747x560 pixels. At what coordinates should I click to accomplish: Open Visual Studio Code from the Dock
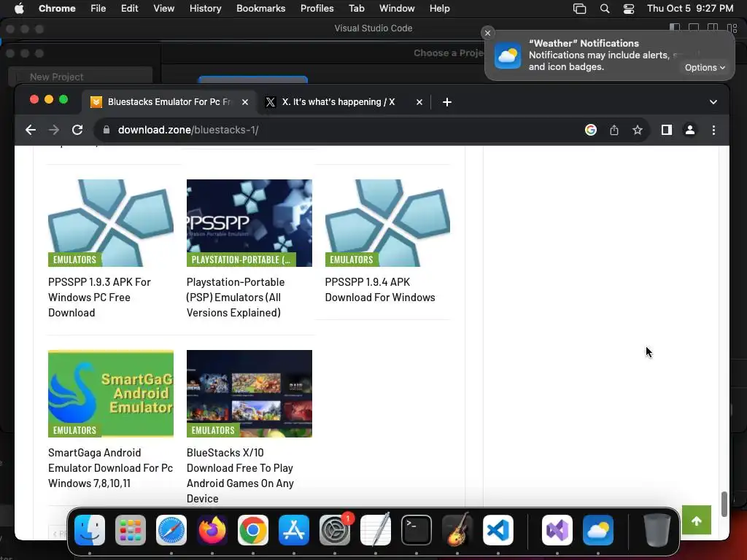click(498, 530)
